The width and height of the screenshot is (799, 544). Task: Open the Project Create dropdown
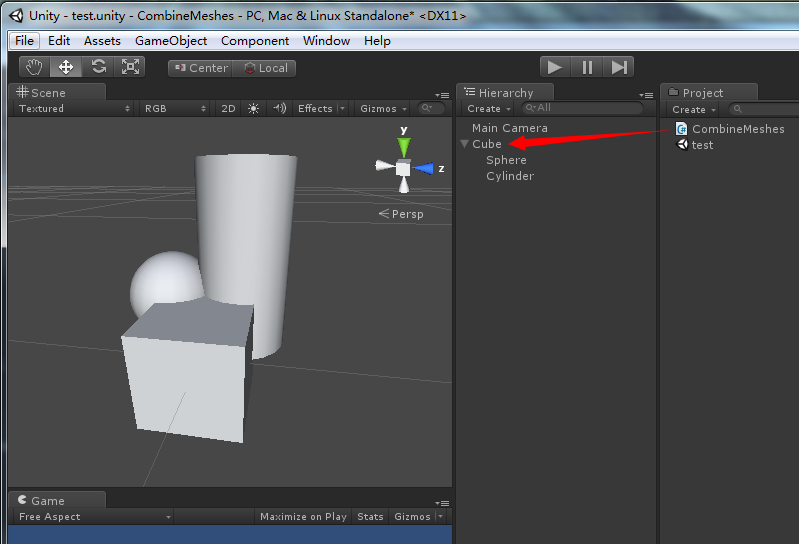click(x=694, y=110)
